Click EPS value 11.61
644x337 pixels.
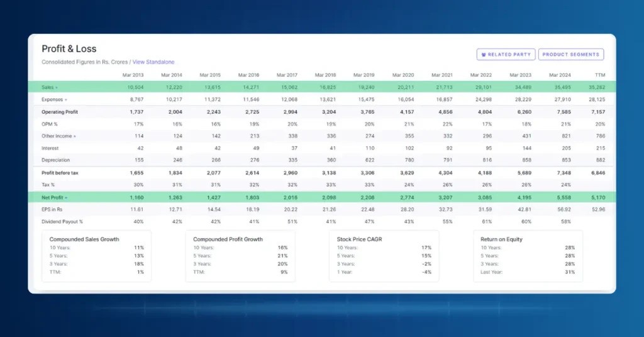tap(136, 209)
